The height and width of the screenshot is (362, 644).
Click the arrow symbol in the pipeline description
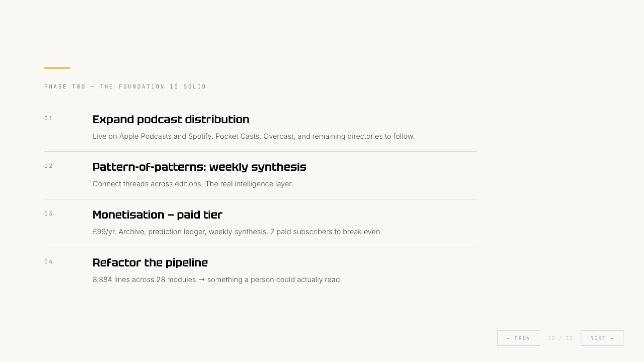pos(202,280)
